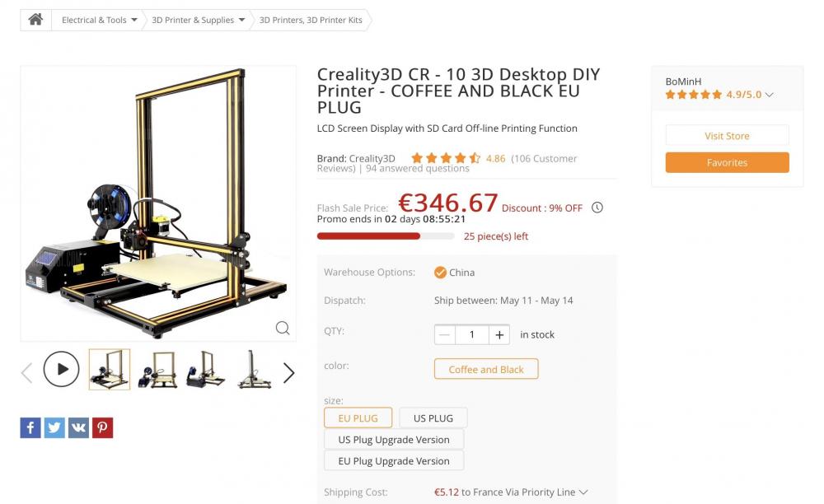Viewport: 824px width, 504px height.
Task: Click the flash sale clock icon
Action: 597,208
